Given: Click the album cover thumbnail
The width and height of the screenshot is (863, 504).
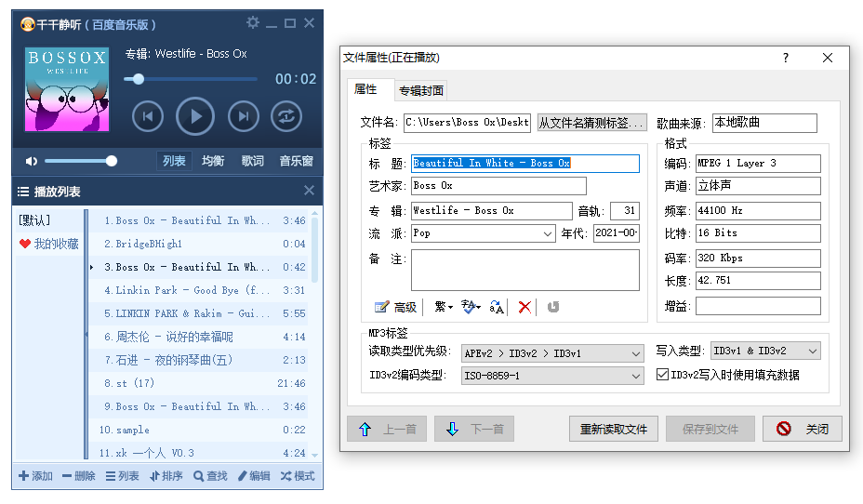Looking at the screenshot, I should (67, 89).
